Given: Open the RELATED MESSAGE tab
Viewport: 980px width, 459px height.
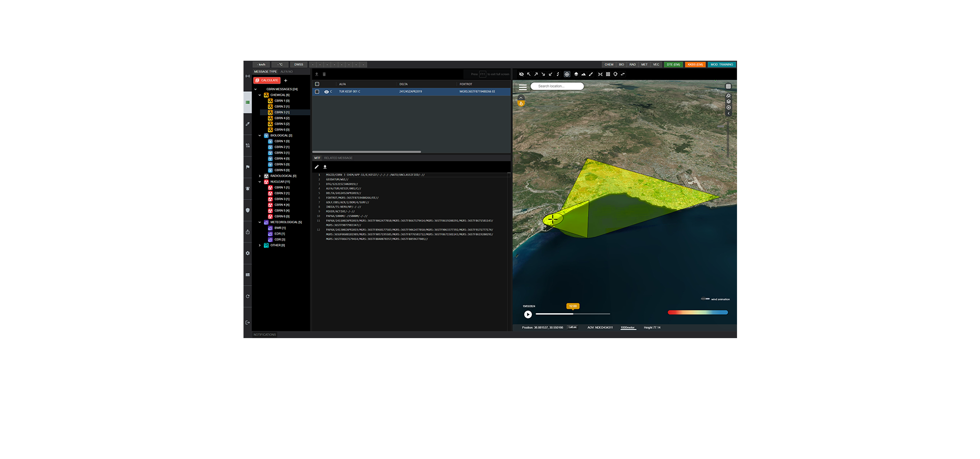Looking at the screenshot, I should [x=338, y=158].
